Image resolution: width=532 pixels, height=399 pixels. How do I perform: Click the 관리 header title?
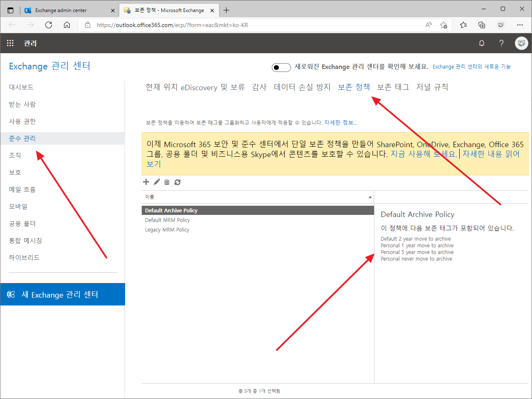(30, 43)
